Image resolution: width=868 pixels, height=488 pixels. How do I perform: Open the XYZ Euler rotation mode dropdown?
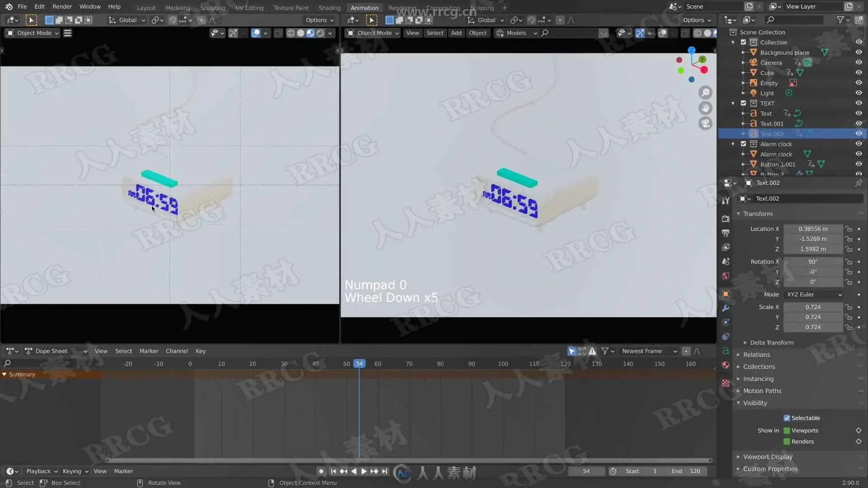pyautogui.click(x=814, y=295)
